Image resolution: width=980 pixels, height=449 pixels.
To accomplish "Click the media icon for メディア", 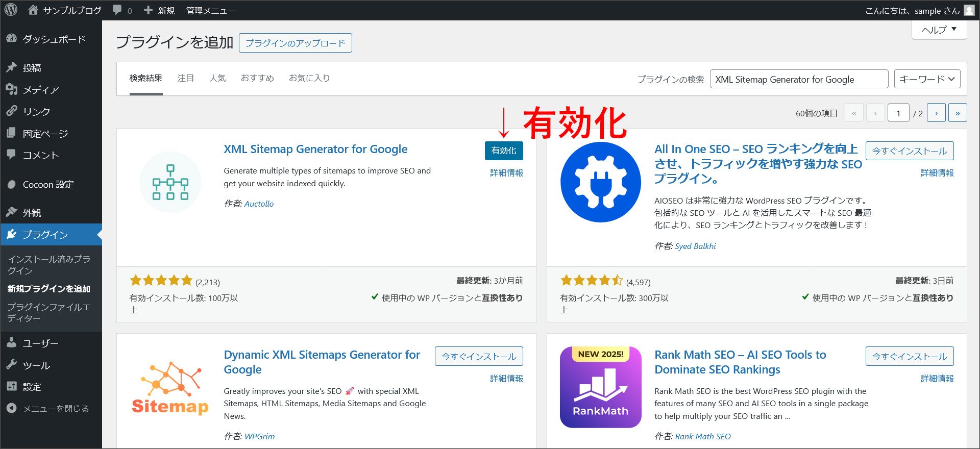I will [11, 89].
